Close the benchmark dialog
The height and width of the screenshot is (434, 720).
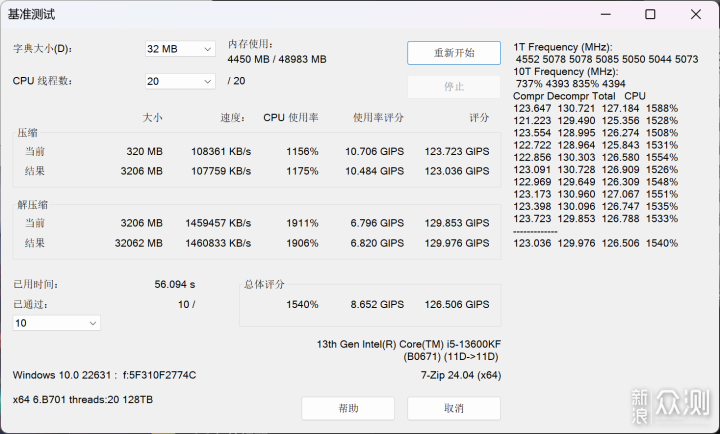696,14
